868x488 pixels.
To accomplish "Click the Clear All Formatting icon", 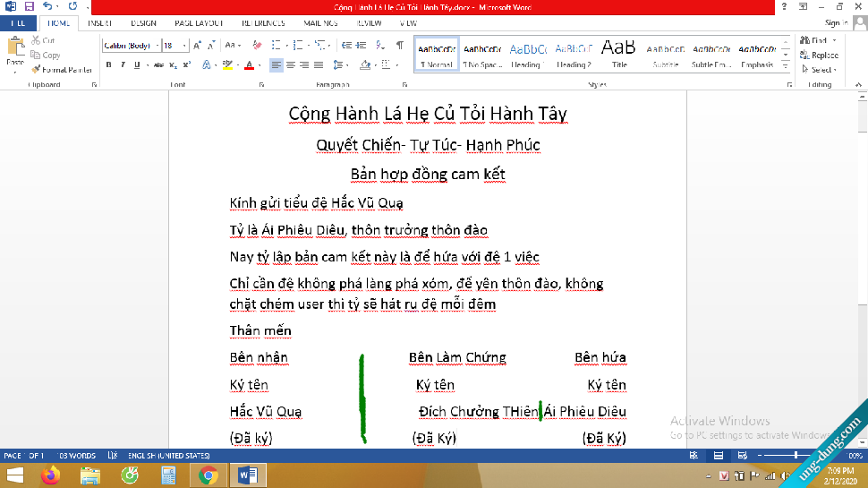I will (x=257, y=45).
